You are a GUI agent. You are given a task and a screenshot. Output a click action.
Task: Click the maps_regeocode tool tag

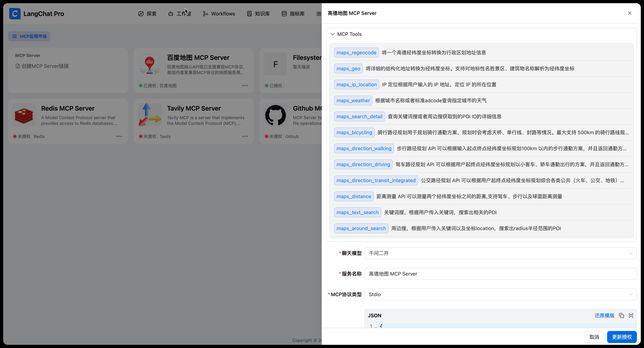356,53
